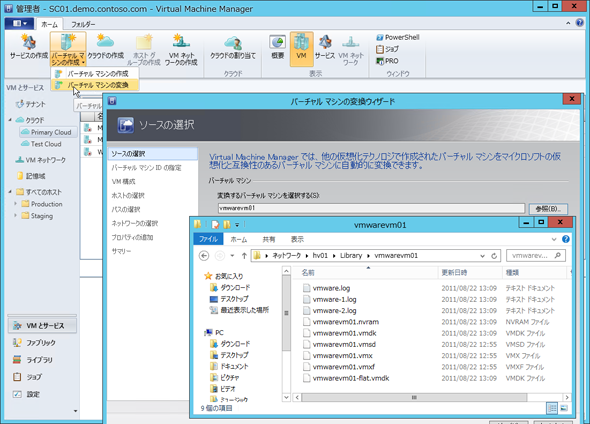Open the VMM application menu button
This screenshot has height=424, width=590.
pos(19,23)
